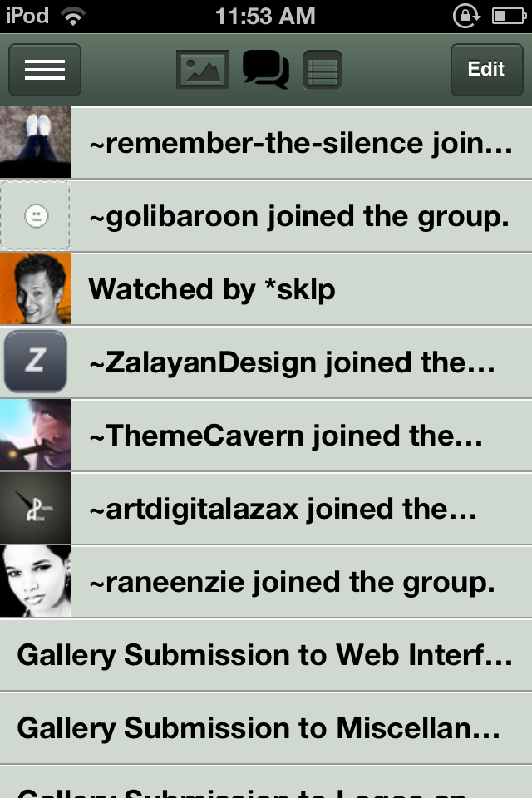This screenshot has height=798, width=532.
Task: Open ThemeCavern's avatar picture
Action: [x=36, y=435]
